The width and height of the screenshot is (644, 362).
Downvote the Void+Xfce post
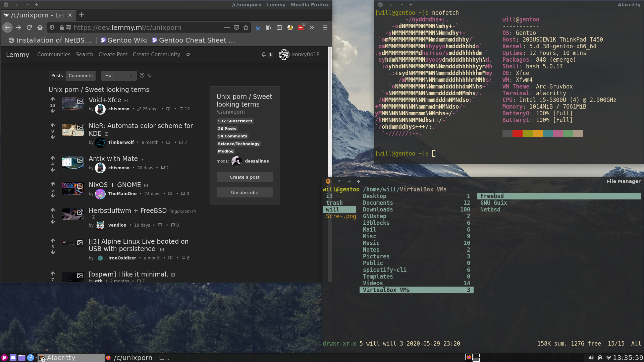coord(53,111)
